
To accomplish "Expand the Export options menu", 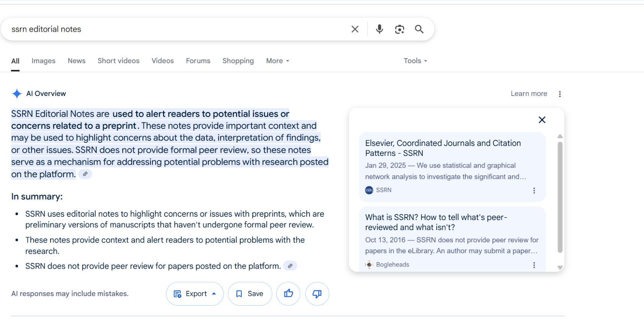I will point(195,293).
